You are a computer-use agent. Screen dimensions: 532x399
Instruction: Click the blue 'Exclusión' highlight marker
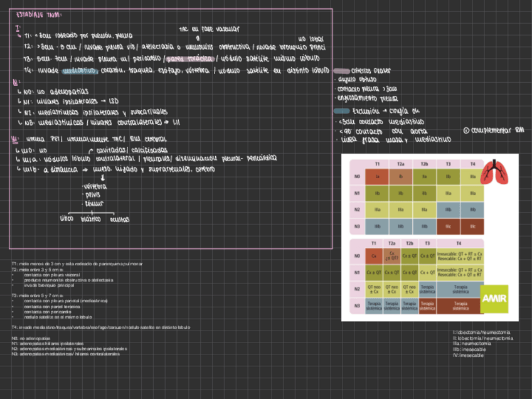pyautogui.click(x=342, y=111)
